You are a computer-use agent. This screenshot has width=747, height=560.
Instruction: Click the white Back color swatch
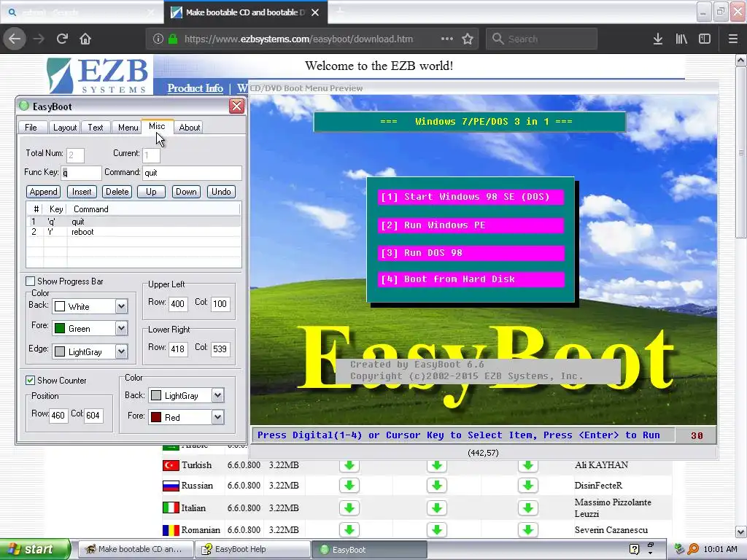[60, 306]
